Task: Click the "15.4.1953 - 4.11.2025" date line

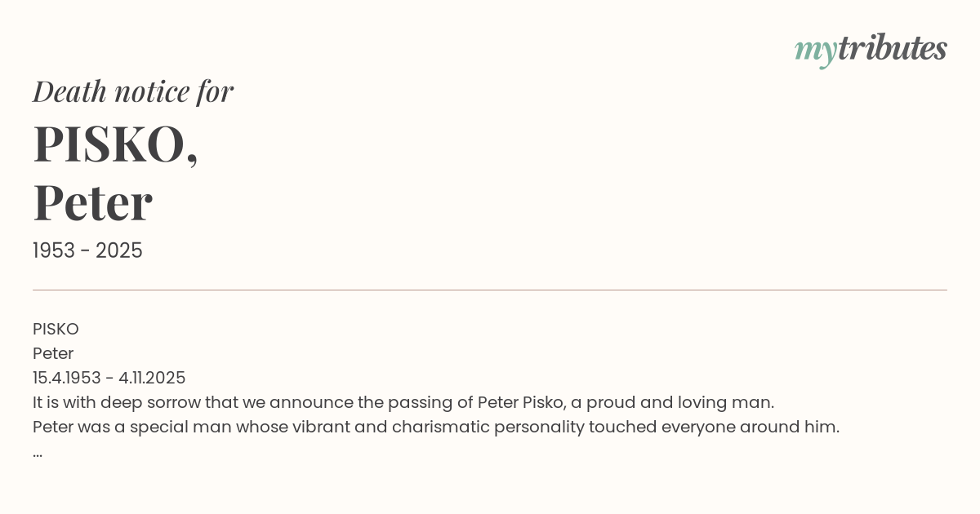Action: [x=109, y=378]
